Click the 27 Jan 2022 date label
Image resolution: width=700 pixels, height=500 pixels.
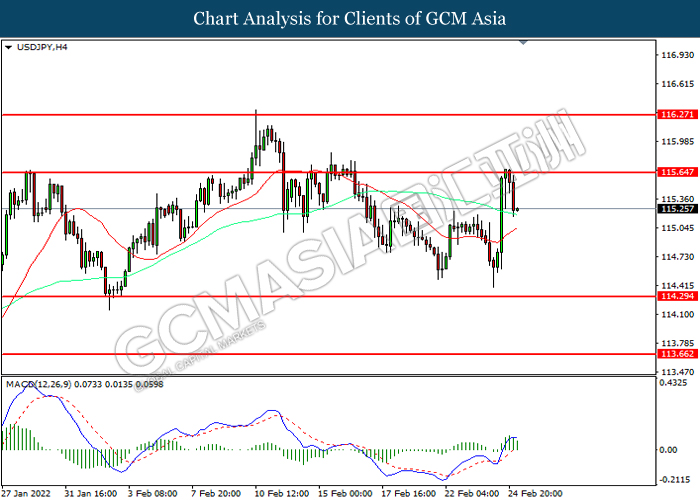point(26,493)
